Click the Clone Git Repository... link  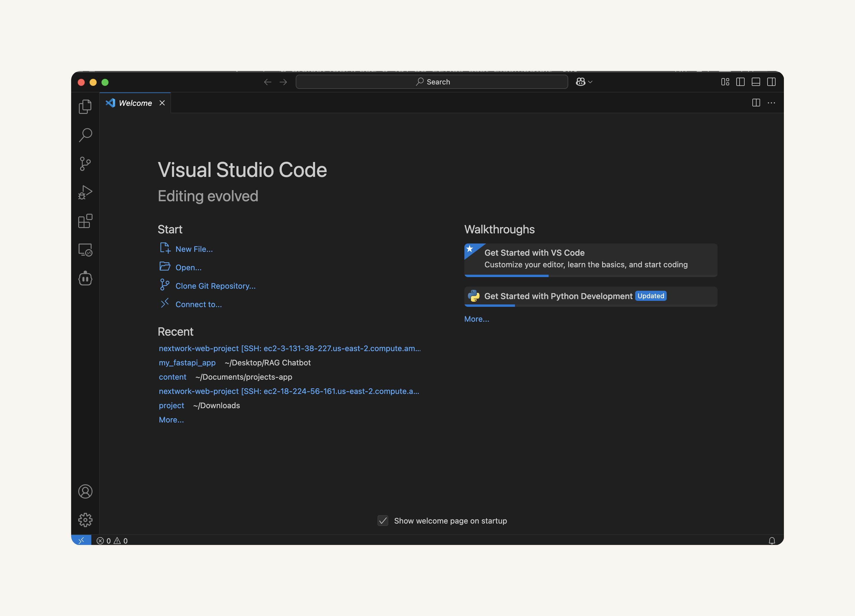click(x=215, y=286)
